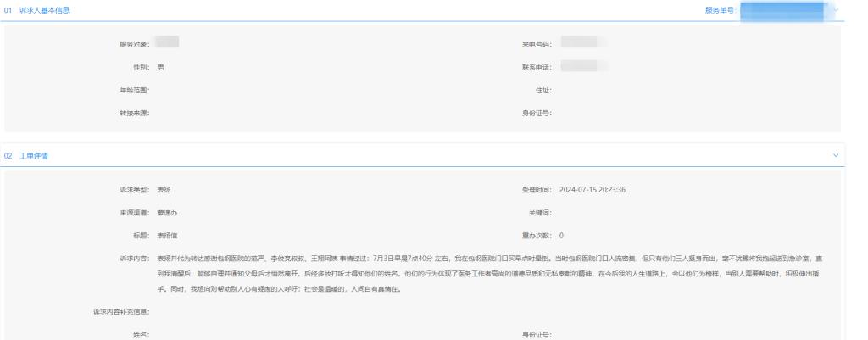Screen dimensions: 868x340
Task: Click the 来源渠道 value 蒙速办
Action: point(167,213)
